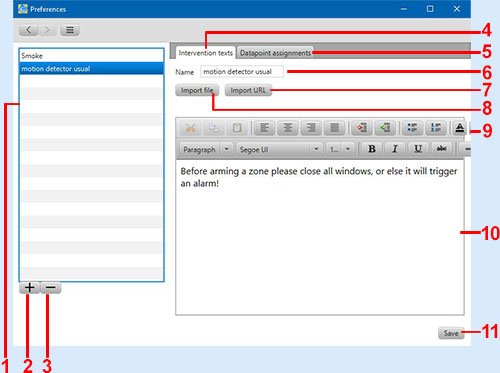The image size is (500, 373).
Task: Center align the text
Action: click(x=288, y=128)
